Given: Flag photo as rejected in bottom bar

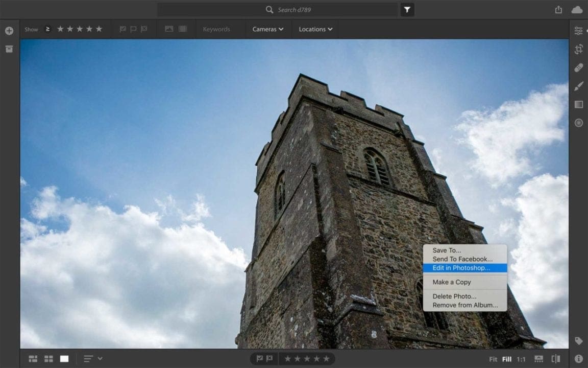Looking at the screenshot, I should 269,359.
